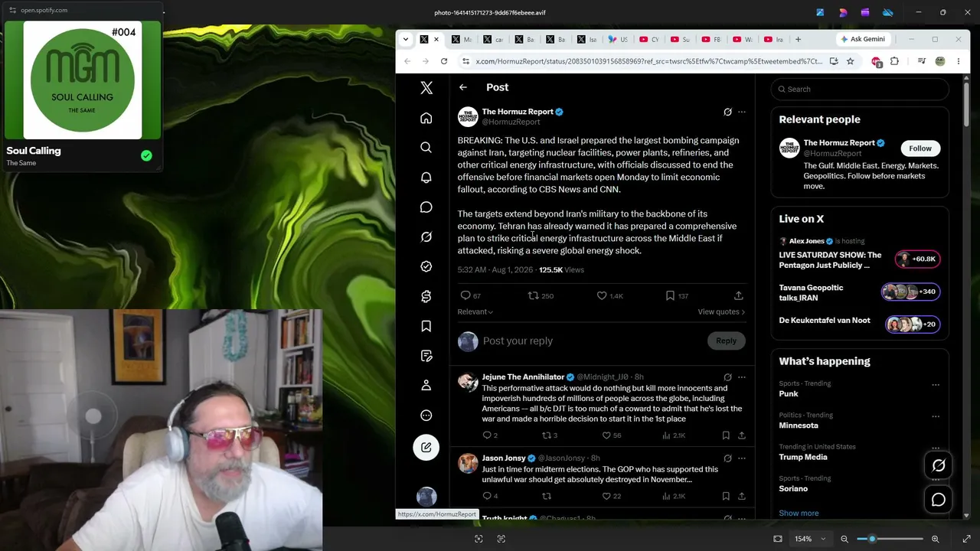Expand the browser tab search dropdown
This screenshot has width=980, height=551.
(x=406, y=39)
